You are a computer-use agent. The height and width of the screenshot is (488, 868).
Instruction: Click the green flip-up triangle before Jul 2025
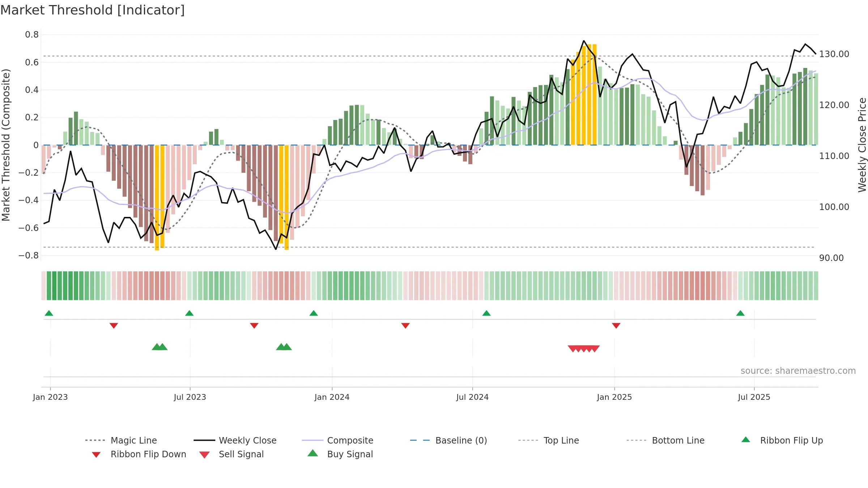(740, 313)
